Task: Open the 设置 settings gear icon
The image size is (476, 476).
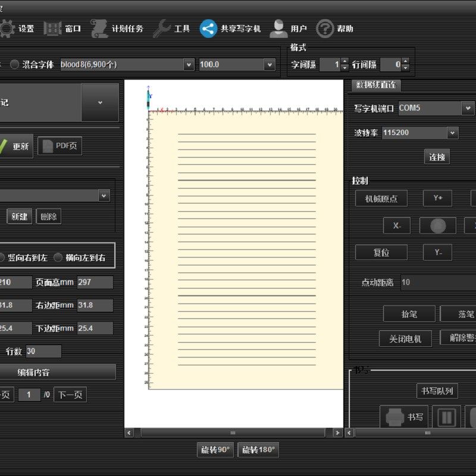Action: click(7, 29)
